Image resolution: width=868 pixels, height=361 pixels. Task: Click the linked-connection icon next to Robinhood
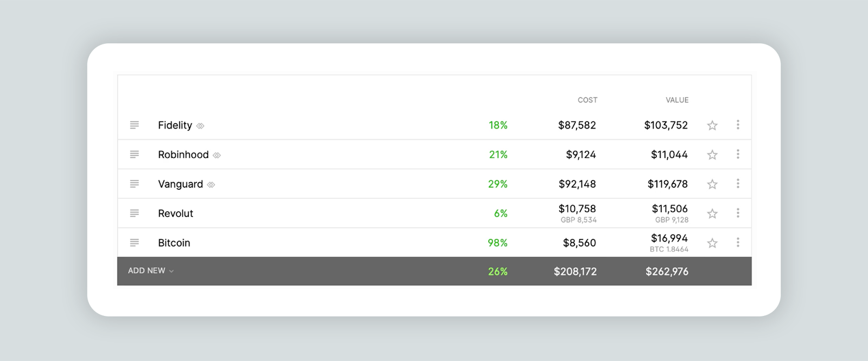pyautogui.click(x=216, y=155)
